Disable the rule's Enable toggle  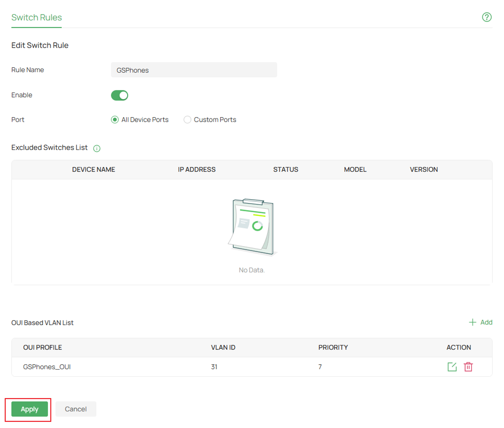pyautogui.click(x=120, y=95)
